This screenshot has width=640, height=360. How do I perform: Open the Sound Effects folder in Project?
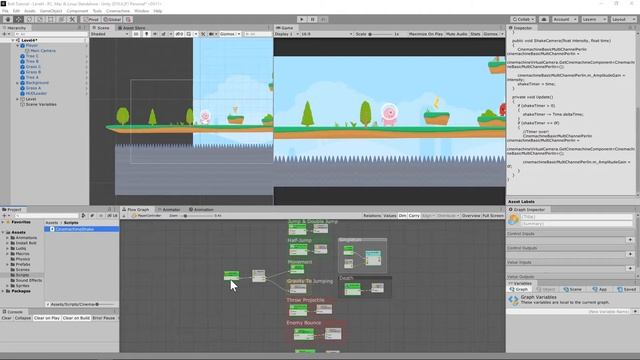click(x=29, y=280)
